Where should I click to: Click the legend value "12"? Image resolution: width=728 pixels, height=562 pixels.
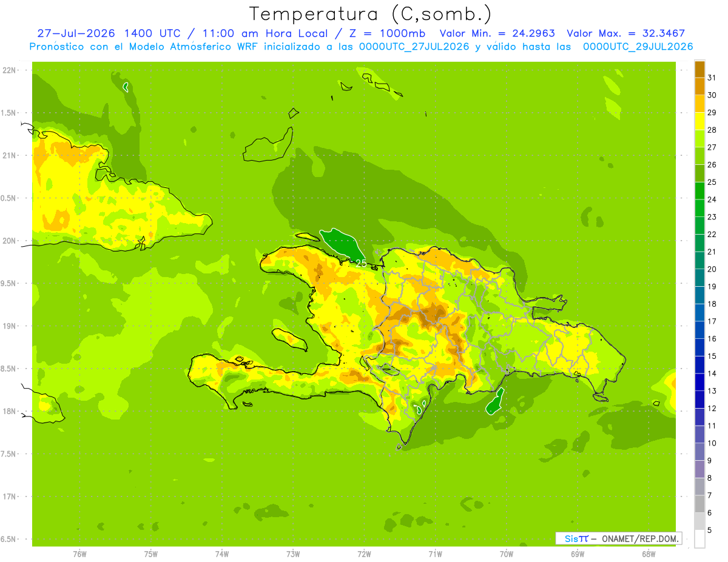tap(712, 409)
